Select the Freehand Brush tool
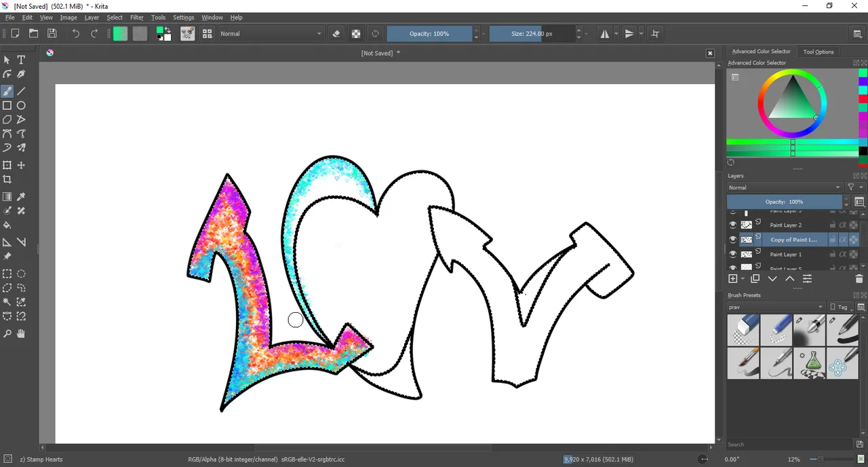 (x=7, y=91)
